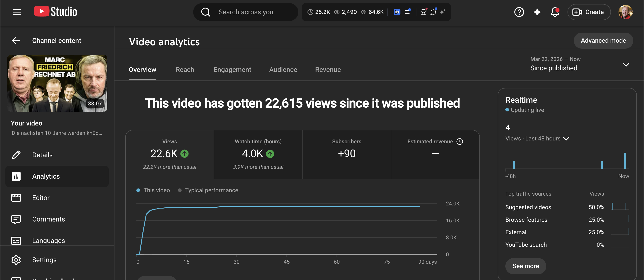Open the notifications bell
Viewport: 644px width, 280px height.
[x=555, y=12]
